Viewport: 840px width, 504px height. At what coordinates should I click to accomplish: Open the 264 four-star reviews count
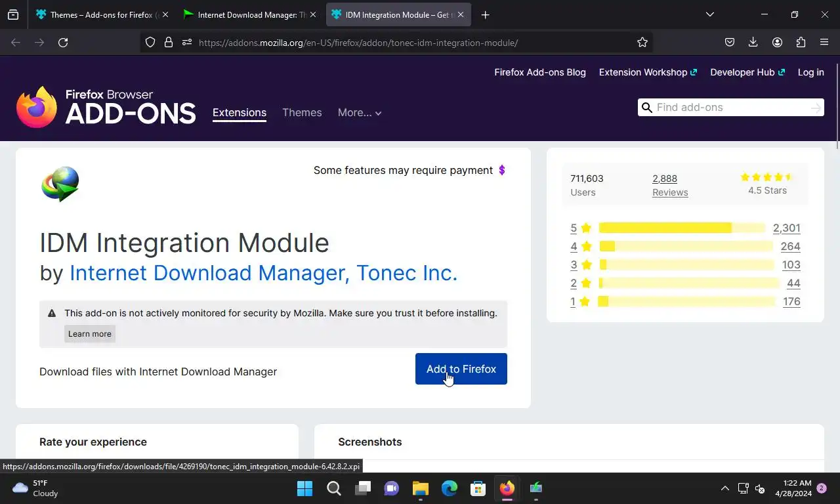point(791,247)
